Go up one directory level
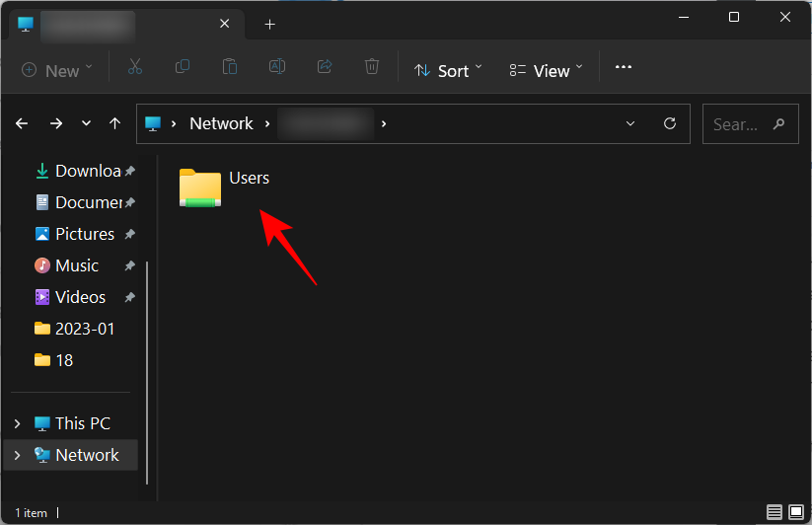The width and height of the screenshot is (812, 525). pos(115,124)
